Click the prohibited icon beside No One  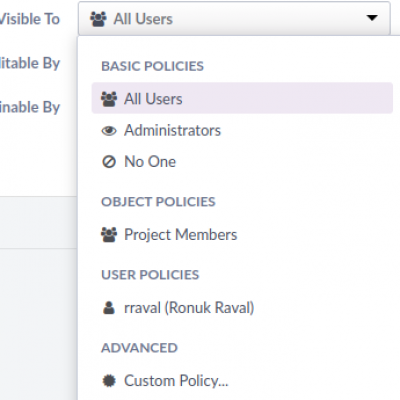coord(109,162)
